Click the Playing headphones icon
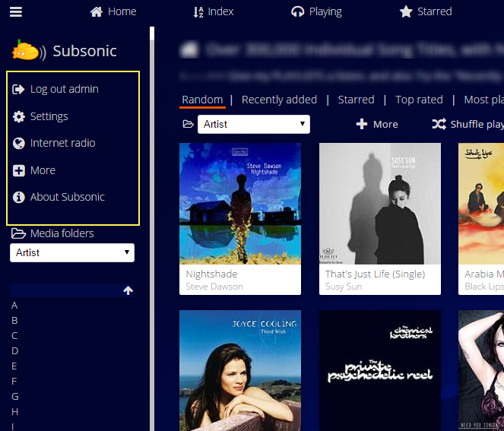The width and height of the screenshot is (504, 431). coord(298,11)
